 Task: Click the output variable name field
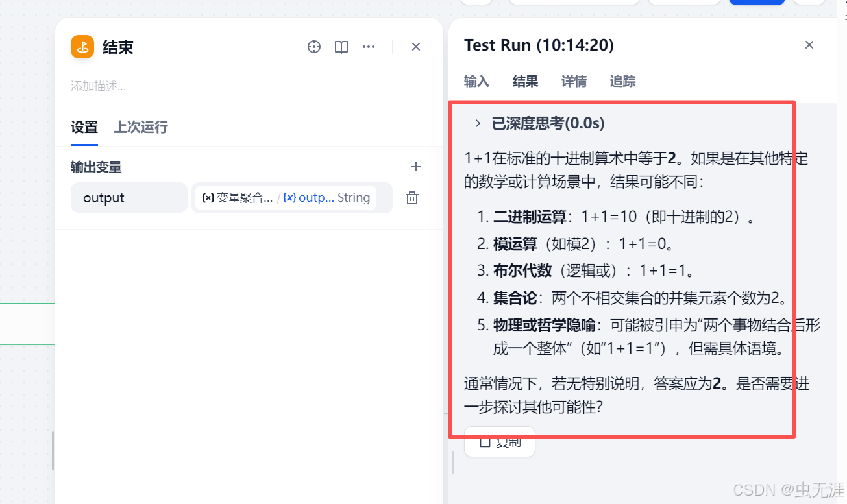pyautogui.click(x=129, y=198)
